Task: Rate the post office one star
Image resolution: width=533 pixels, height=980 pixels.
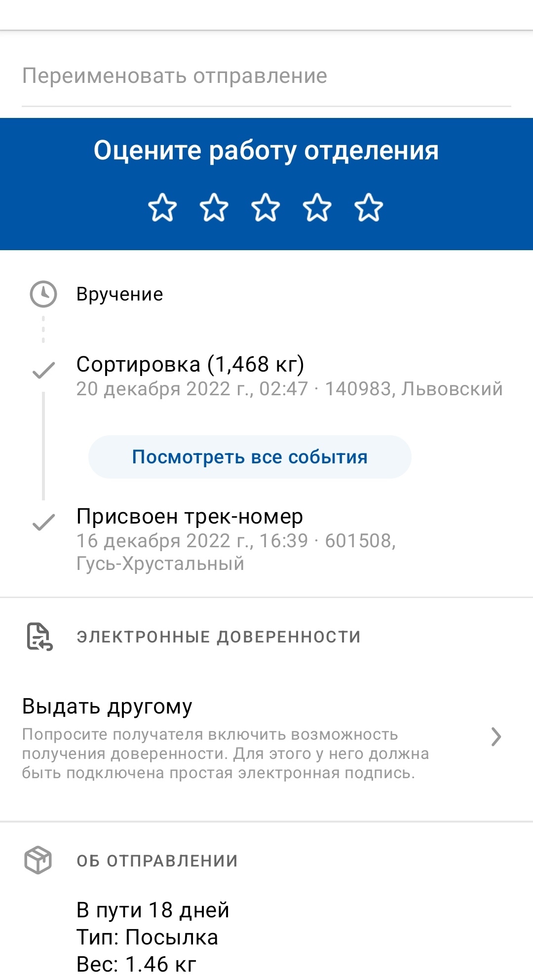Action: 162,208
